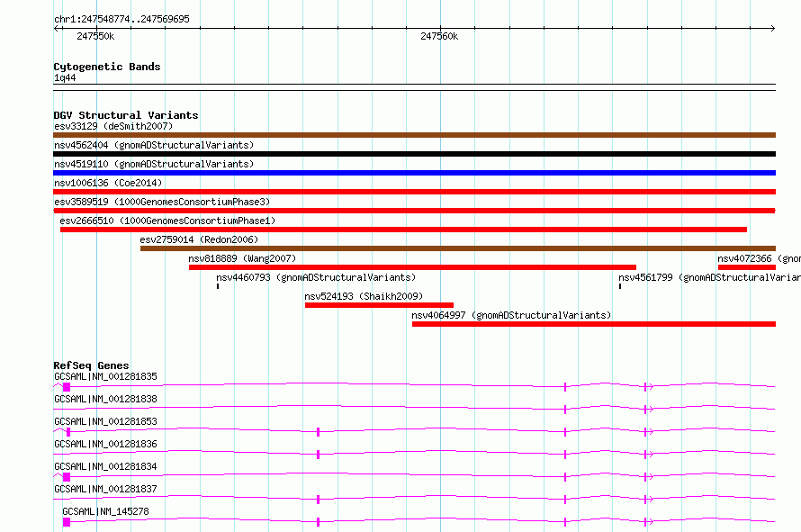This screenshot has height=532, width=801.
Task: Click the first exon block of NM_145278
Action: [x=67, y=522]
